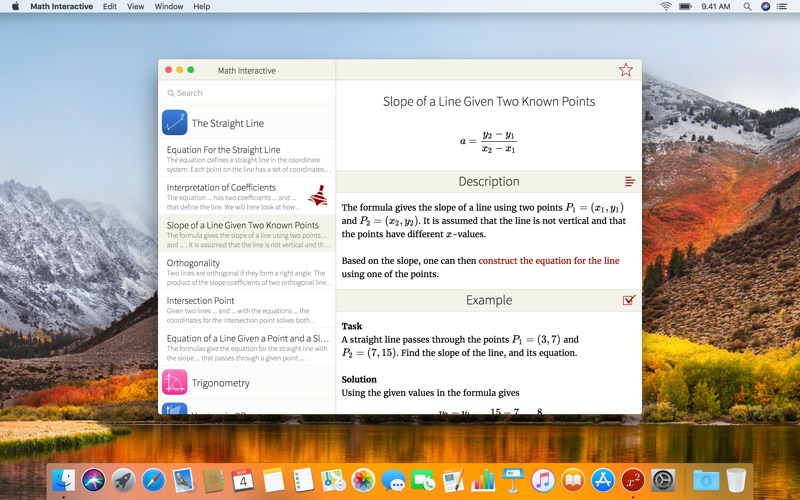Viewport: 800px width, 500px height.
Task: Launch Keynote from the Dock
Action: 513,480
